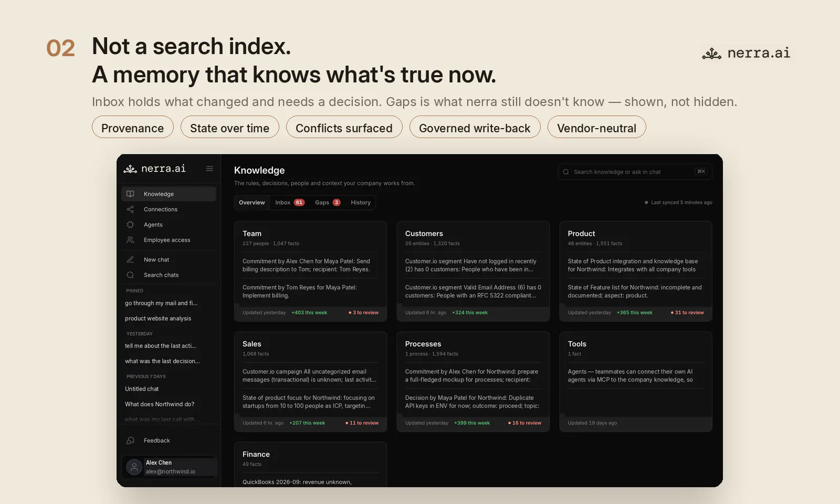This screenshot has height=504, width=840.
Task: Click '31 to review' on Product card
Action: click(x=687, y=313)
